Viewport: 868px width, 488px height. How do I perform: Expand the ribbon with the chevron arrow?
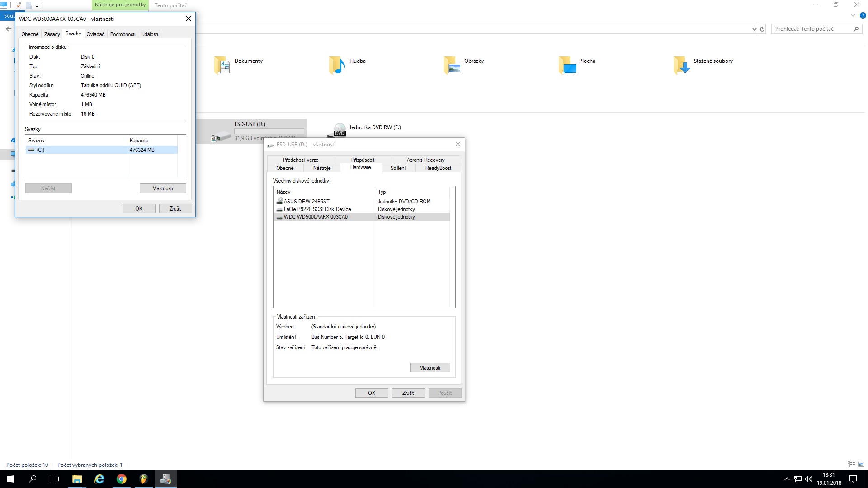click(853, 15)
